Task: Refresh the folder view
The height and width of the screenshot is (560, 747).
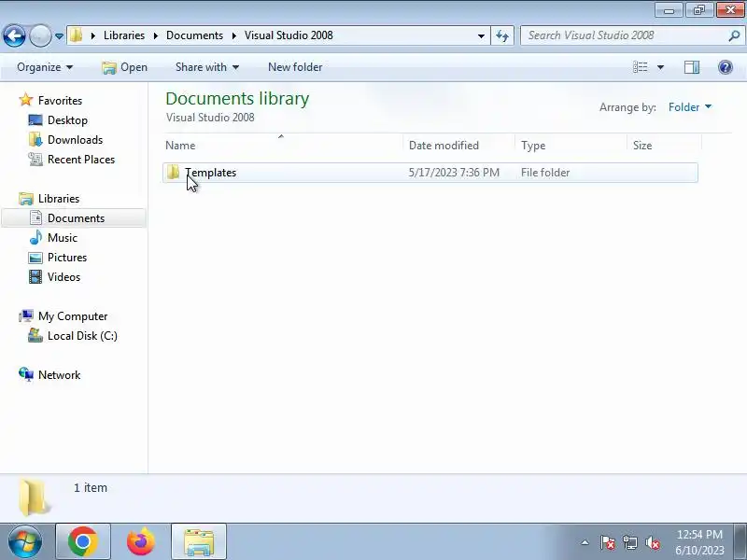Action: click(x=502, y=35)
